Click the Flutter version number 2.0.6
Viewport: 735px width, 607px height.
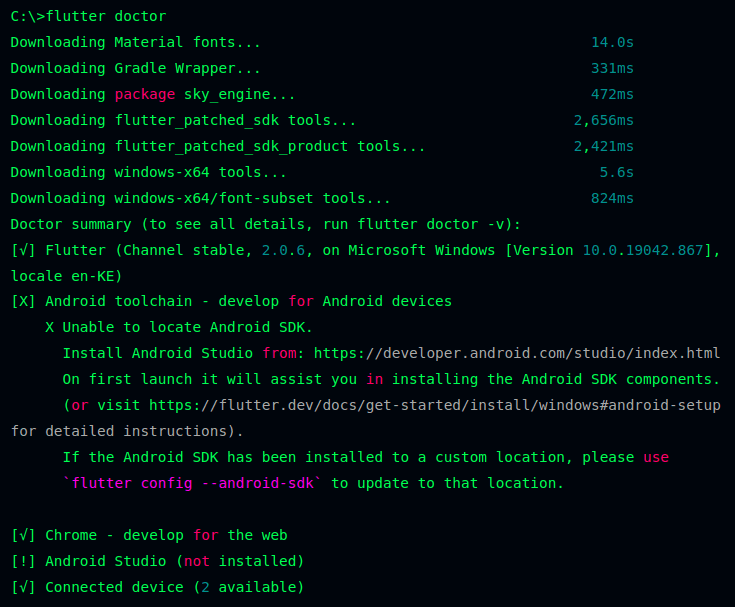[283, 250]
